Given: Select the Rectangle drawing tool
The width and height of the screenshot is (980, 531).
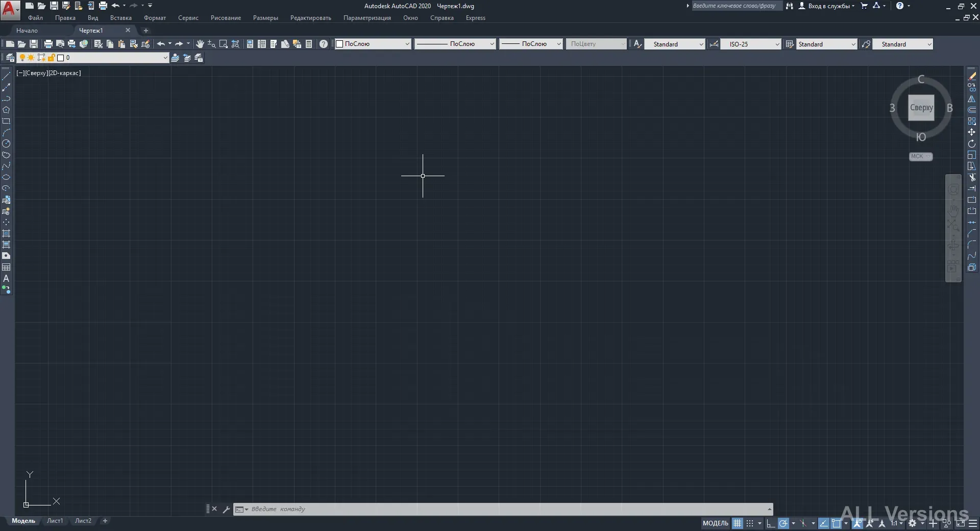Looking at the screenshot, I should pyautogui.click(x=6, y=121).
